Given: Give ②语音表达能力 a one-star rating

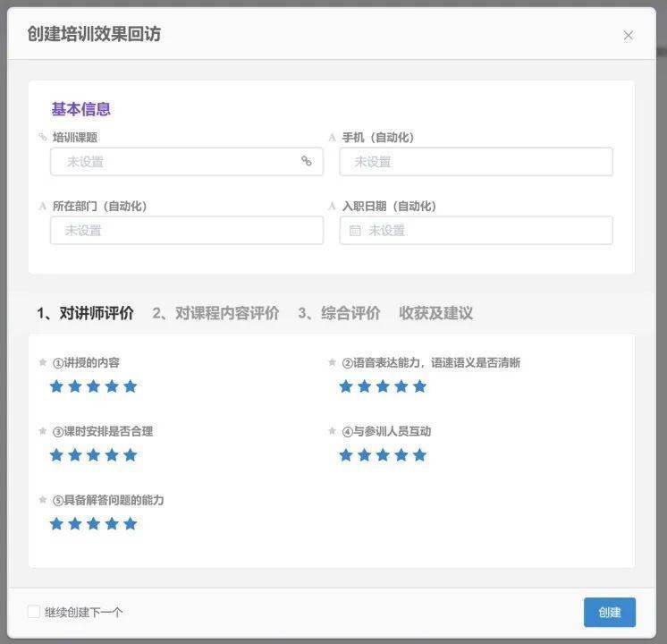Looking at the screenshot, I should pyautogui.click(x=346, y=386).
